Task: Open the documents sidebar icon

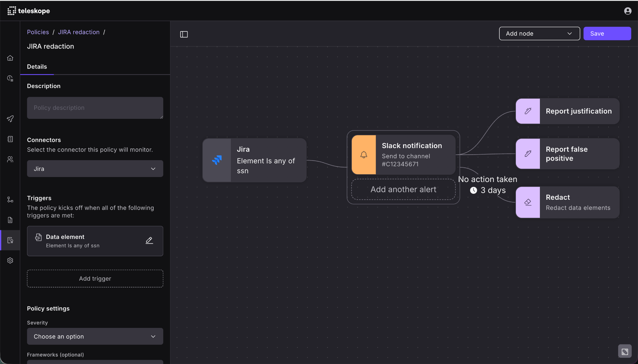Action: pos(10,220)
